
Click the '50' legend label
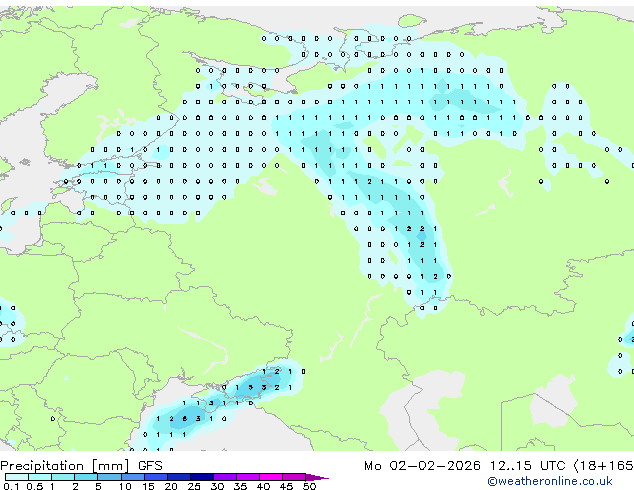[310, 486]
